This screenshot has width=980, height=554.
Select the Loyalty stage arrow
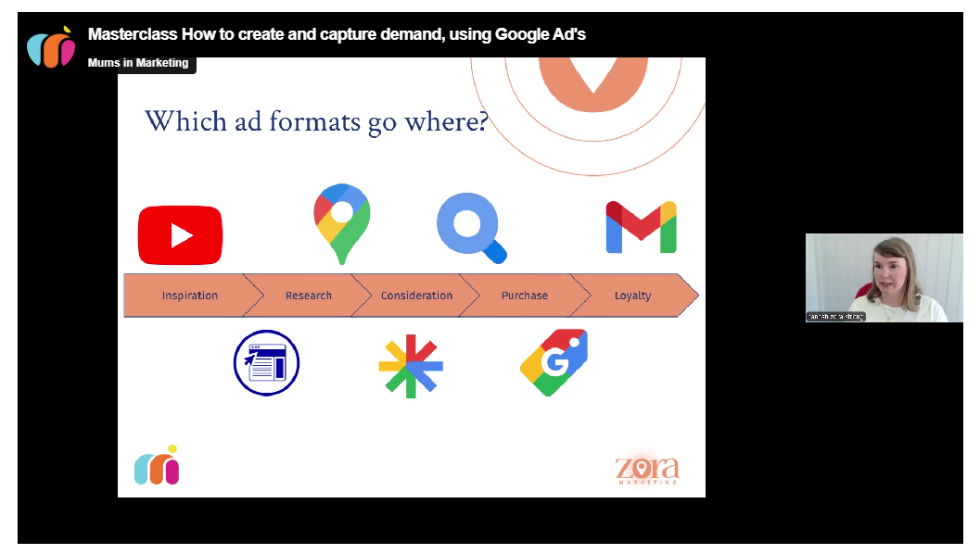point(632,296)
